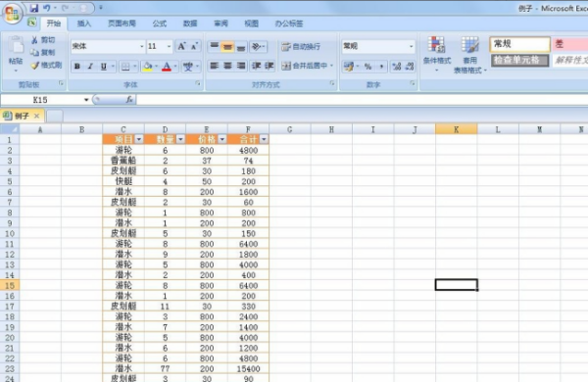Increase the font size
The height and width of the screenshot is (382, 588).
click(181, 46)
